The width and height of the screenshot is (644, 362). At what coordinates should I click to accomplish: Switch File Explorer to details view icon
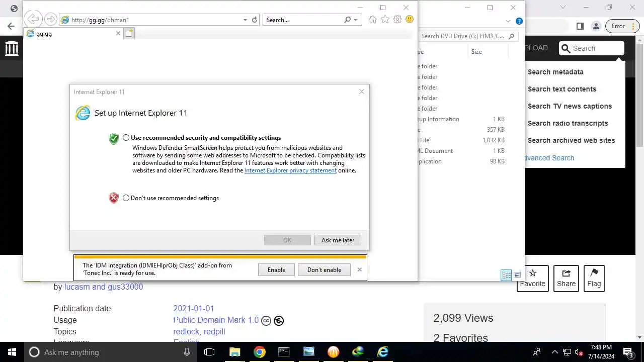(x=506, y=275)
